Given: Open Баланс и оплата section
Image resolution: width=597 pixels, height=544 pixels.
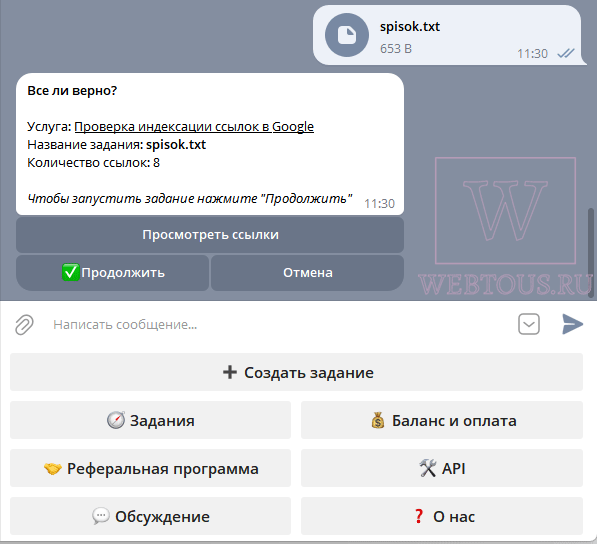Looking at the screenshot, I should 442,420.
